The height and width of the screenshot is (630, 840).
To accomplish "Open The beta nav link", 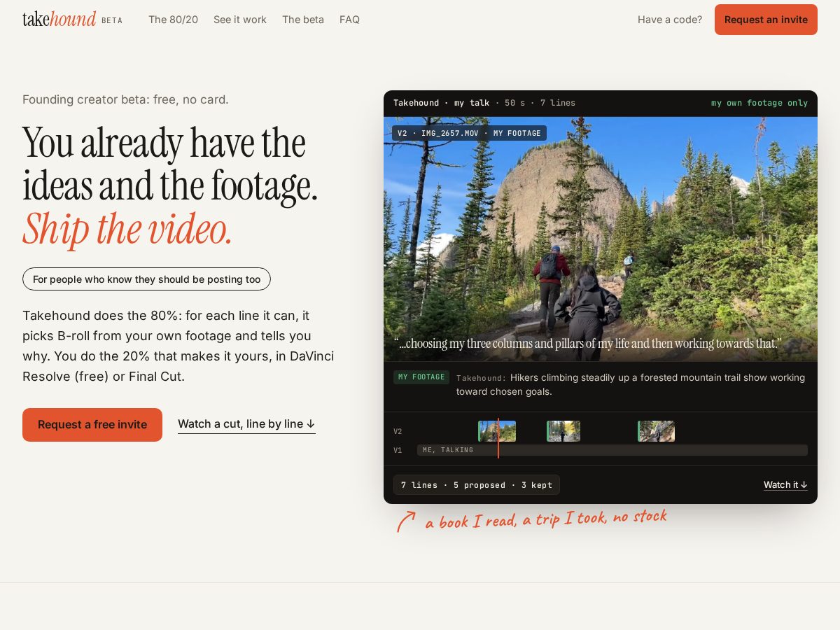I will tap(303, 20).
